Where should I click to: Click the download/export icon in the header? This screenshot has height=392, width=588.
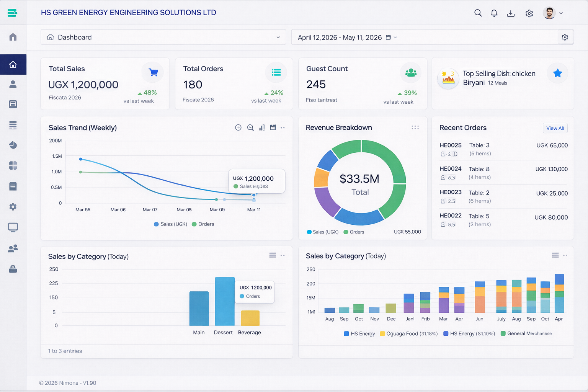coord(511,13)
